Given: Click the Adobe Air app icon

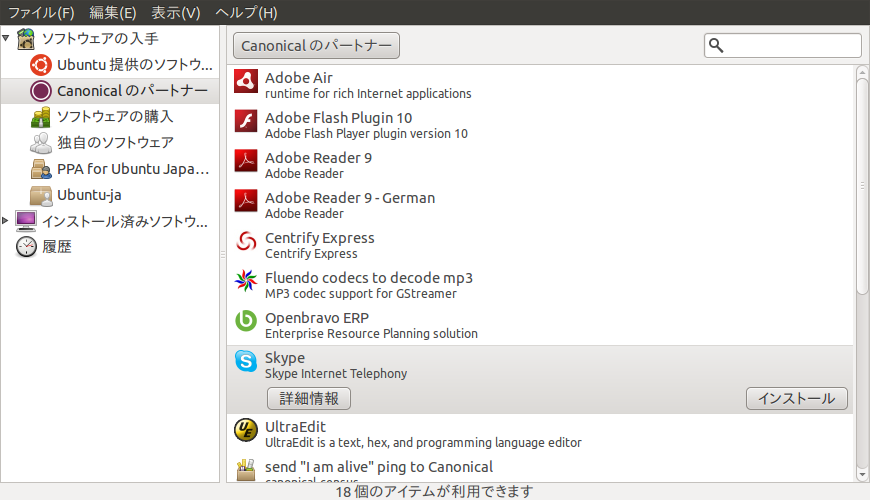Looking at the screenshot, I should point(246,81).
